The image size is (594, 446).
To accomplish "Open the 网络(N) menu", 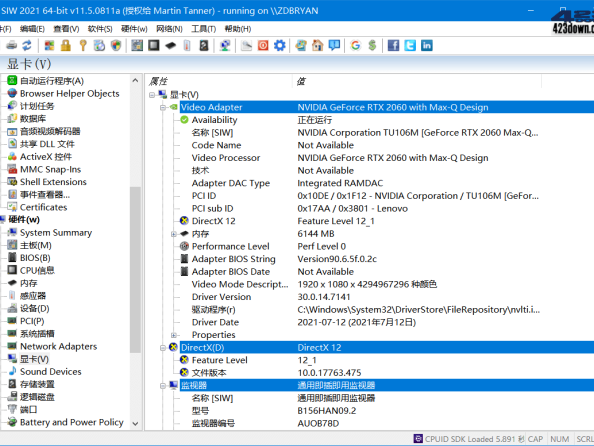I will [x=169, y=29].
